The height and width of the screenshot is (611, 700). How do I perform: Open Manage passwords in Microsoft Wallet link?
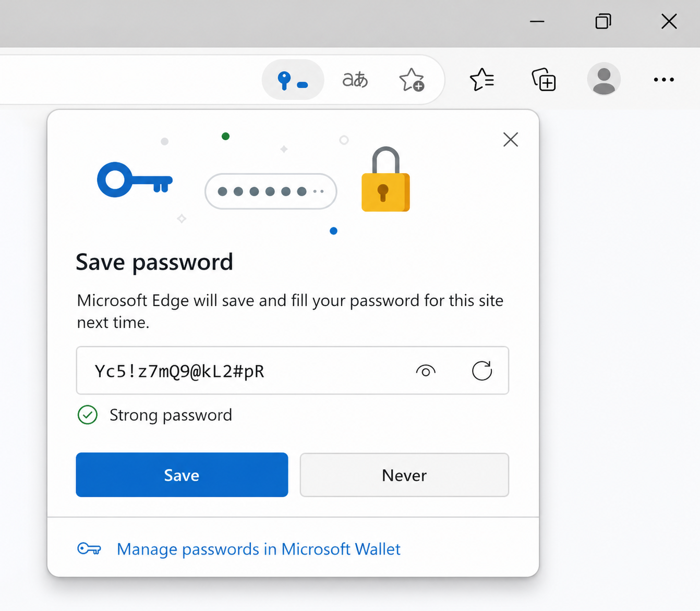click(x=258, y=549)
